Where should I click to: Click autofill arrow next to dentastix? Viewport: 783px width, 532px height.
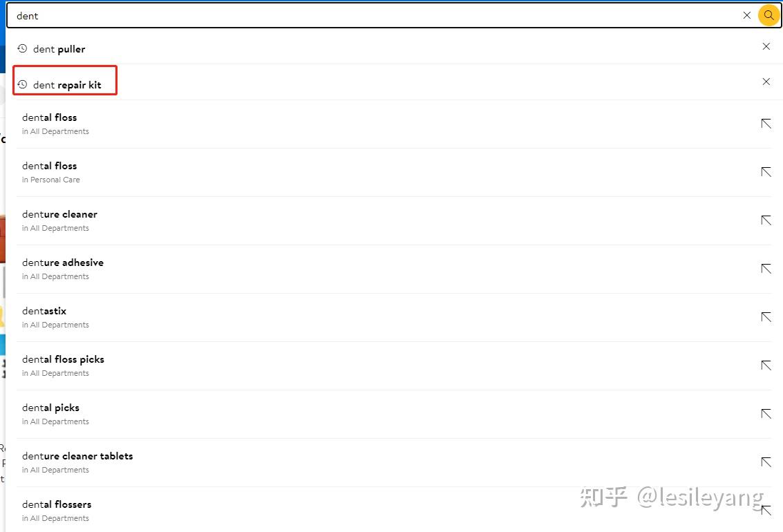pos(766,317)
